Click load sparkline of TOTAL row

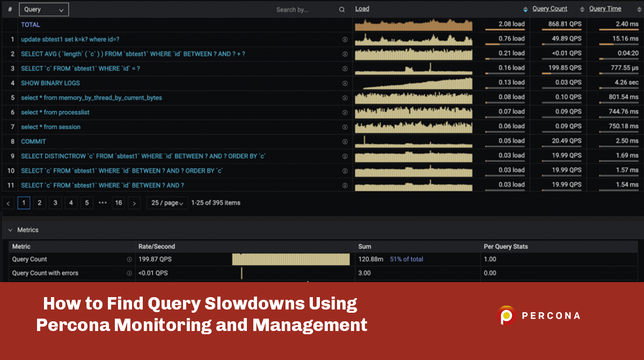414,25
